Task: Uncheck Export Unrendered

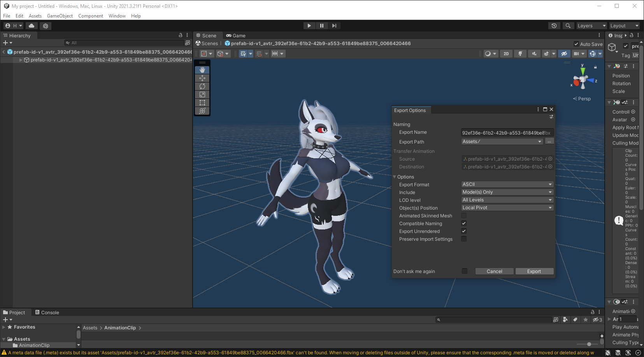Action: 464,231
